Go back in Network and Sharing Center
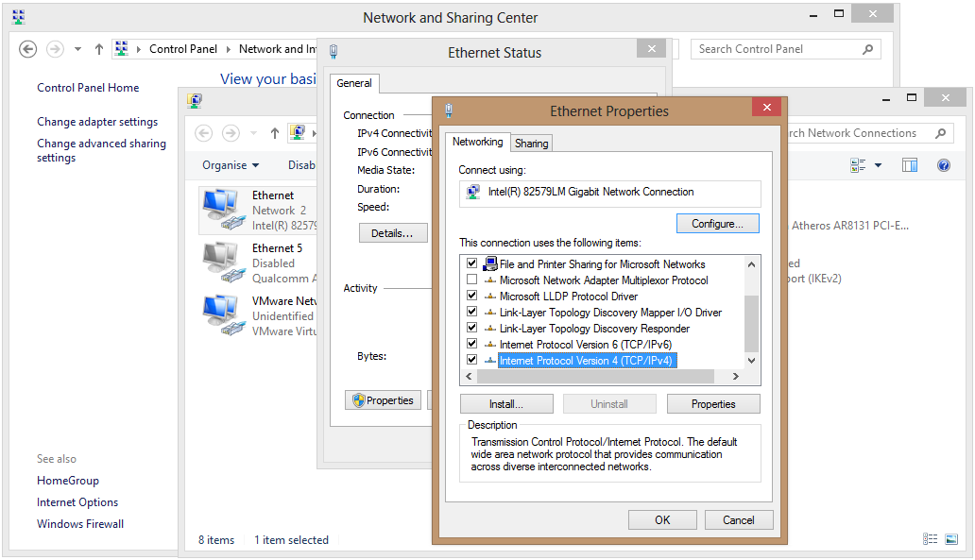The height and width of the screenshot is (560, 975). pyautogui.click(x=28, y=49)
